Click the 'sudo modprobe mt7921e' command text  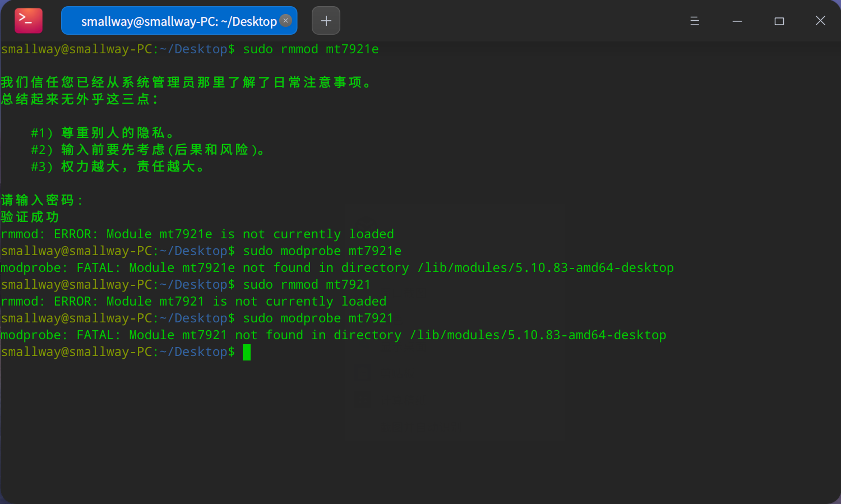click(x=322, y=251)
